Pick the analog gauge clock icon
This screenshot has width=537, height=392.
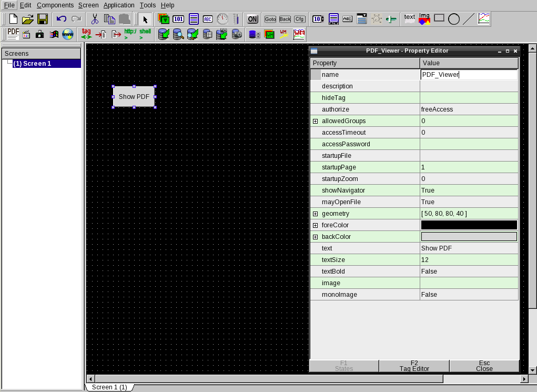click(222, 19)
